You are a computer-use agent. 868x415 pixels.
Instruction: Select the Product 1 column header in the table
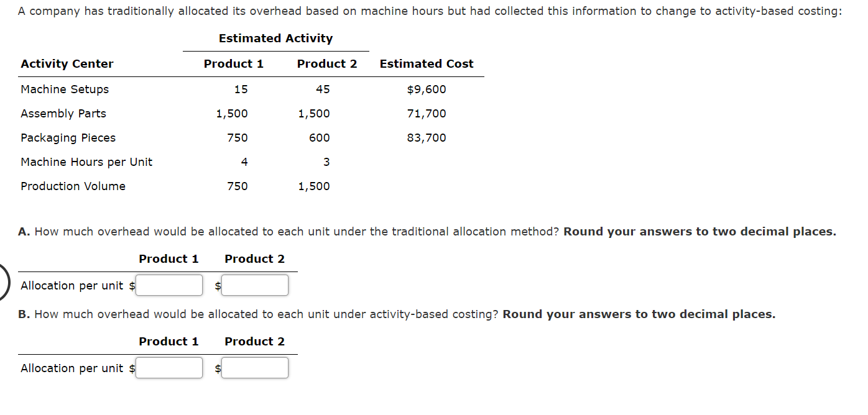click(233, 63)
